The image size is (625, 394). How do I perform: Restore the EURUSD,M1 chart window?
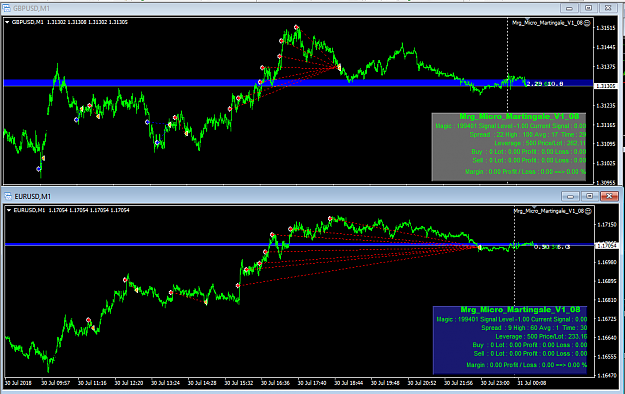(590, 196)
